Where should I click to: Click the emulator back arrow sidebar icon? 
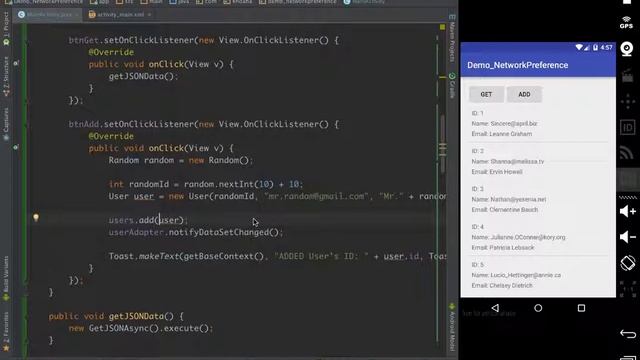(x=628, y=334)
